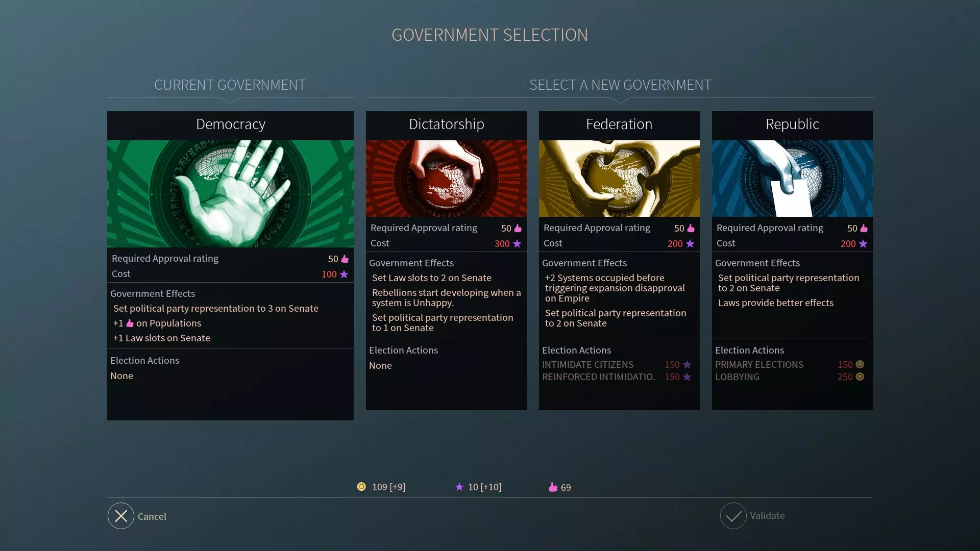Click the gold Dust coin icon at bottom
Screen dimensions: 980x551
tap(361, 487)
